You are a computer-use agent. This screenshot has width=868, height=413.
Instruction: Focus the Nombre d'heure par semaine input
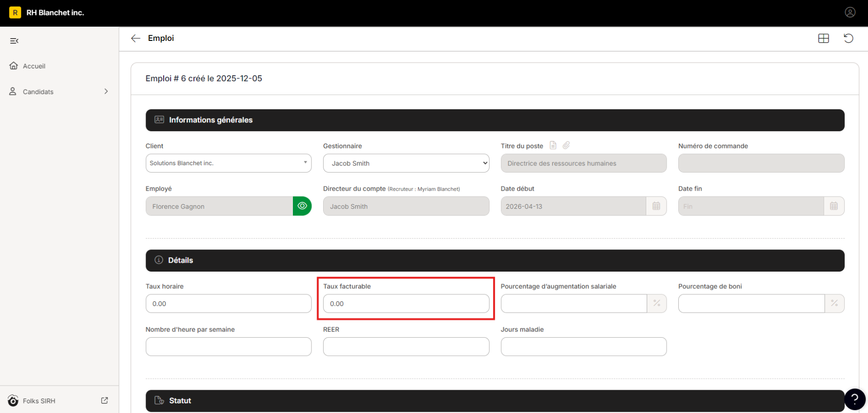(x=228, y=346)
